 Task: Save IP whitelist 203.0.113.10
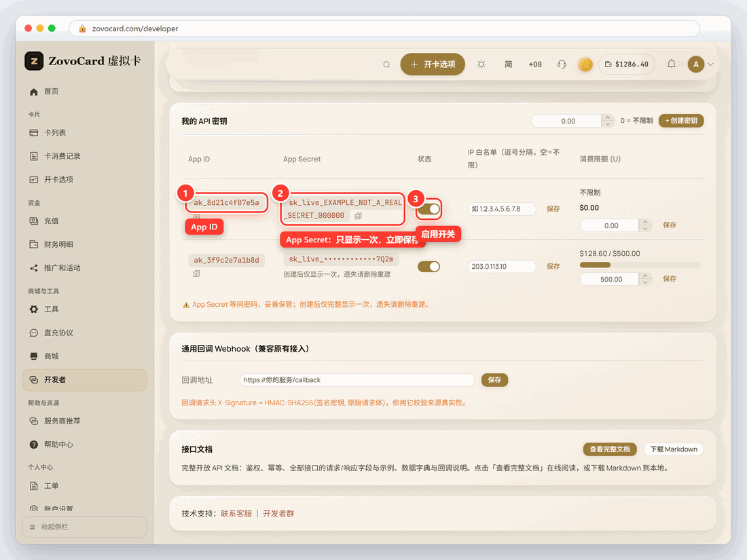coord(553,266)
